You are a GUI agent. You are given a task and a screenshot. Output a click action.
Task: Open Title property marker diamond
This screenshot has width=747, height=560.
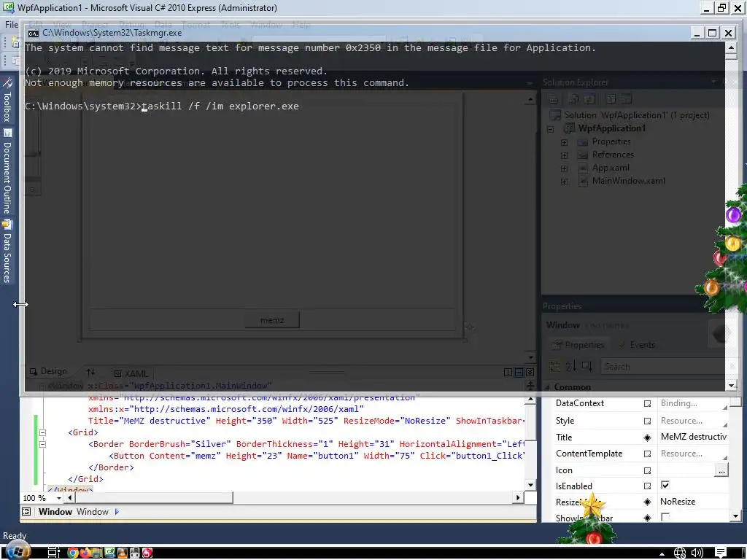click(x=648, y=437)
